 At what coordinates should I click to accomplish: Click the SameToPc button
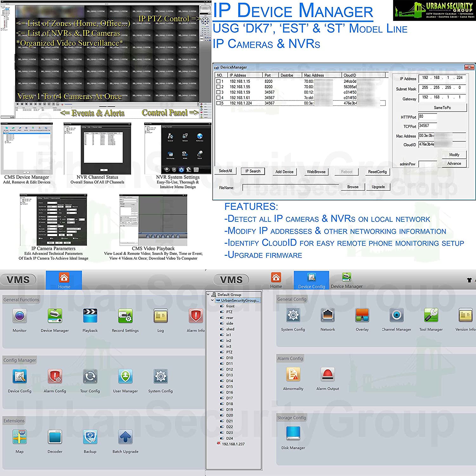(442, 108)
